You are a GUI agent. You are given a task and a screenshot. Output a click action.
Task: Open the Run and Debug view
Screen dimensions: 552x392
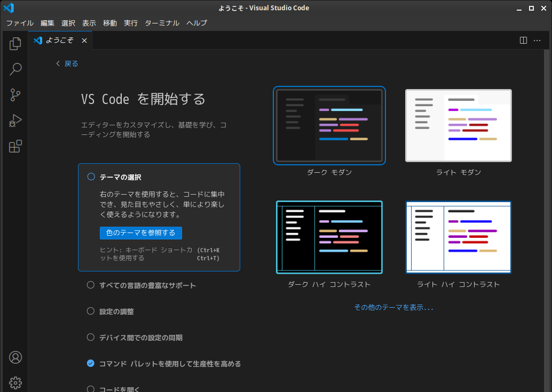point(15,121)
